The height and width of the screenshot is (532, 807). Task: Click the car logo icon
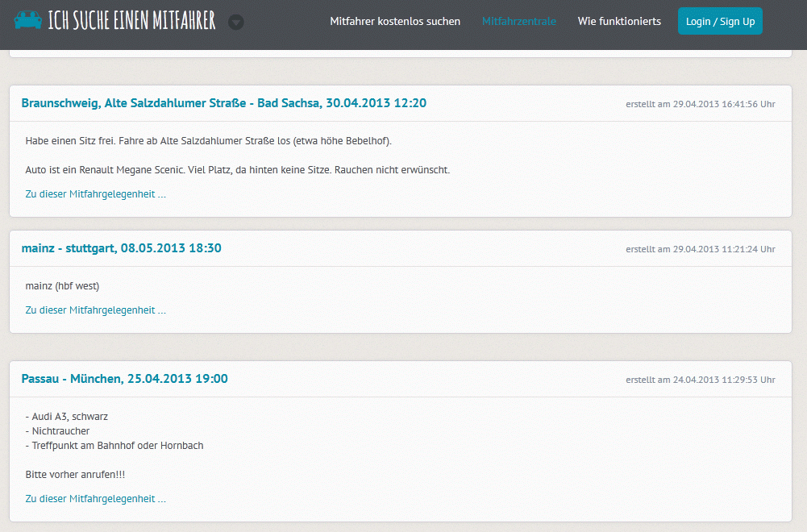point(28,20)
